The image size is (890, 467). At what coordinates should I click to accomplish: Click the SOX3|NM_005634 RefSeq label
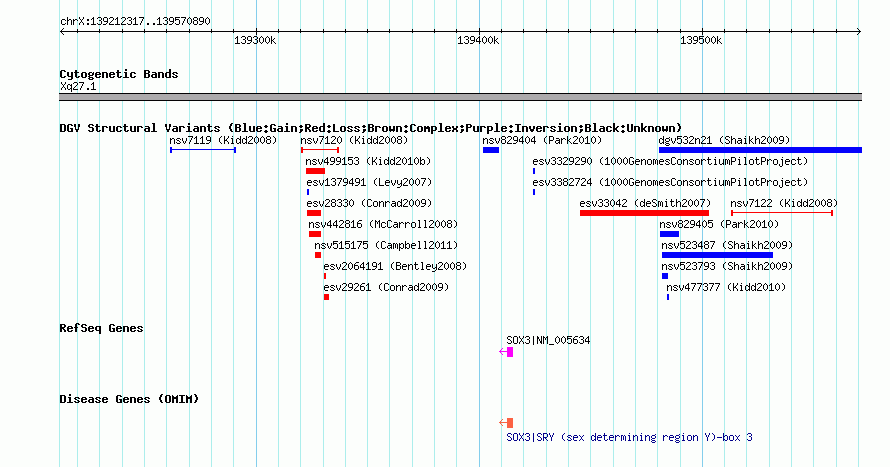(548, 340)
